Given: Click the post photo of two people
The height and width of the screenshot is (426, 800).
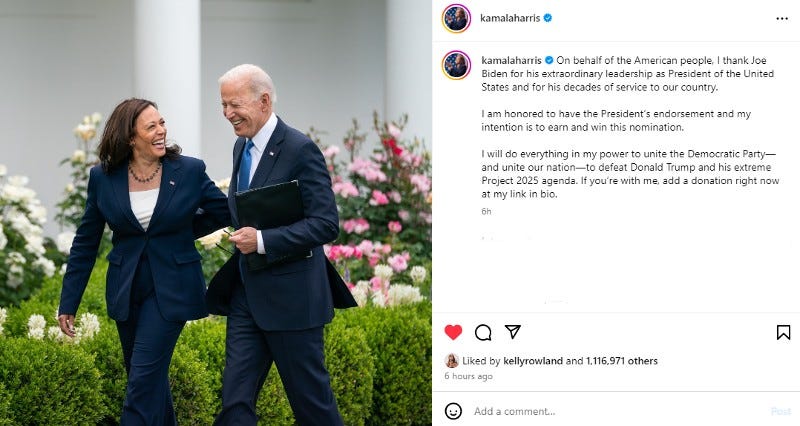Looking at the screenshot, I should click(216, 213).
